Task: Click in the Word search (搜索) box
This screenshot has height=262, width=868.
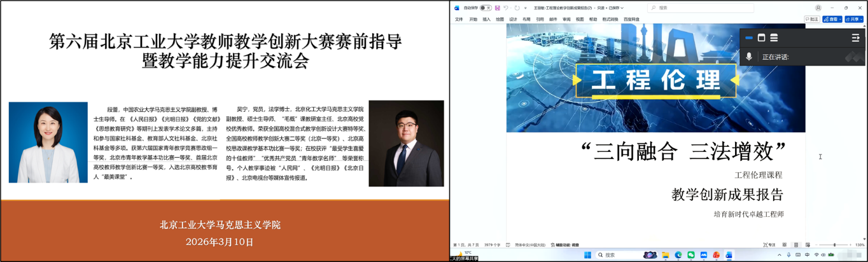Action: [700, 8]
